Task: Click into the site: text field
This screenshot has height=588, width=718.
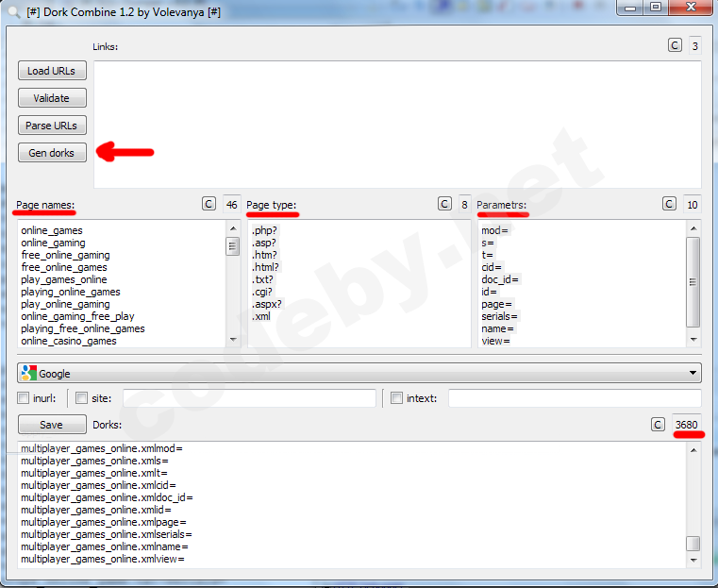Action: [x=249, y=398]
